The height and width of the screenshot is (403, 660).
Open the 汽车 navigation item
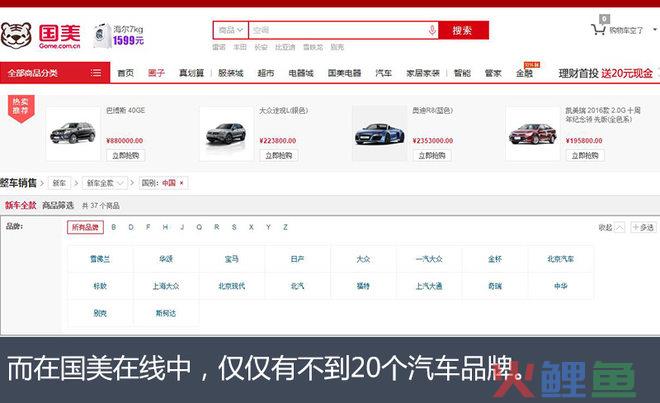[x=383, y=73]
